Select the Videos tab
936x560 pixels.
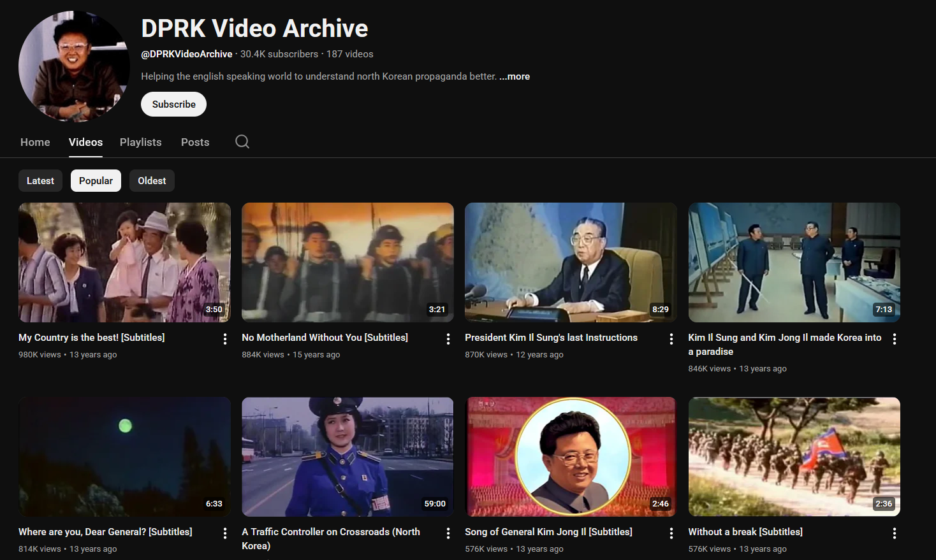85,142
